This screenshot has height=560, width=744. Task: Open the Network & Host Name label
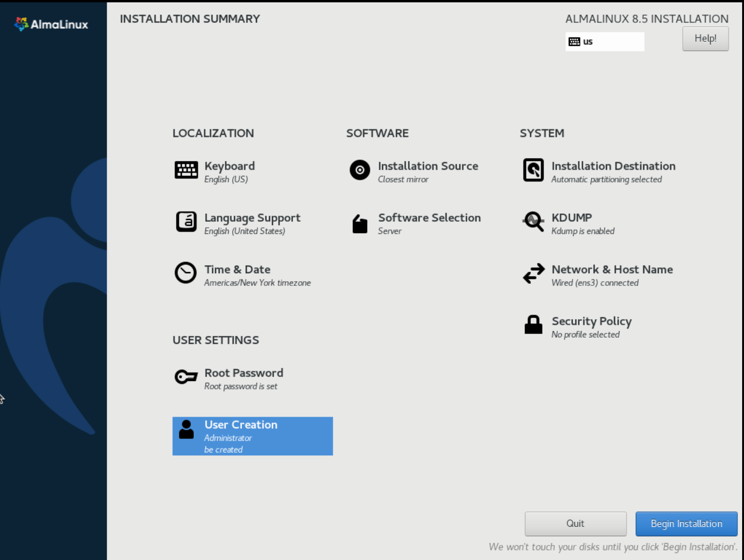tap(611, 269)
